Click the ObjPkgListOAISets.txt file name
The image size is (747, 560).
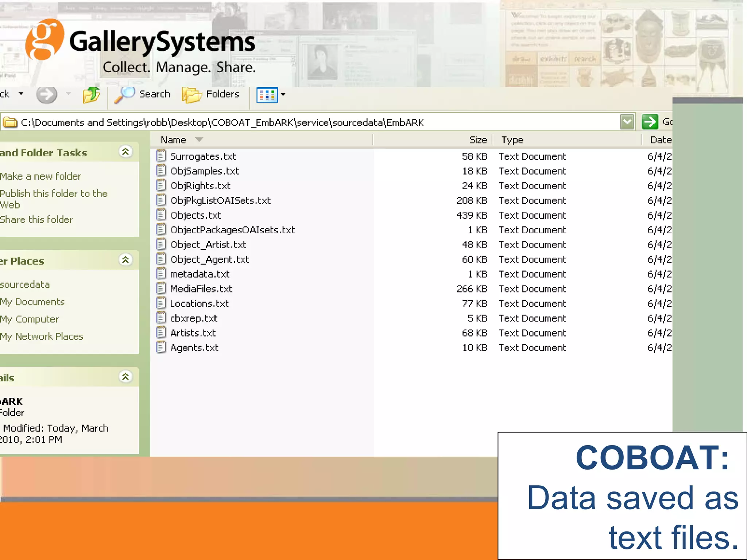[x=220, y=201]
